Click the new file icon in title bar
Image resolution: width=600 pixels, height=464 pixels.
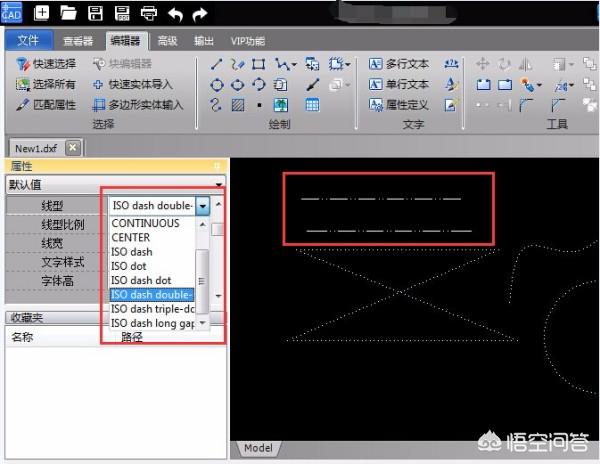(x=41, y=13)
